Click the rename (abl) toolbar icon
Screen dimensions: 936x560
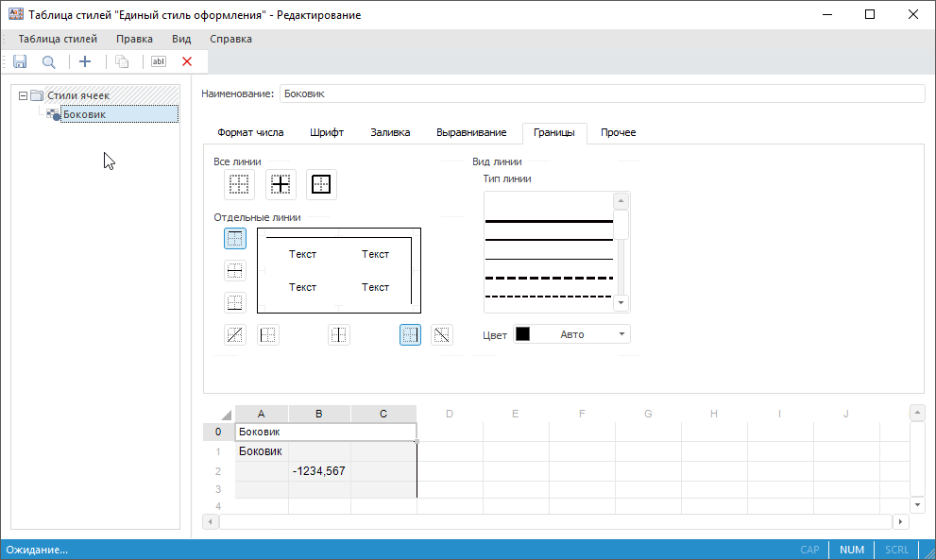click(159, 61)
